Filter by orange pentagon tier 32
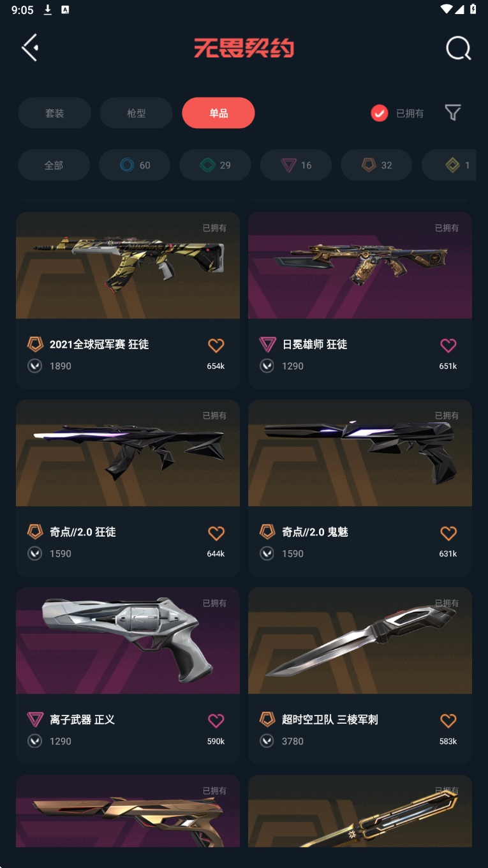 376,165
